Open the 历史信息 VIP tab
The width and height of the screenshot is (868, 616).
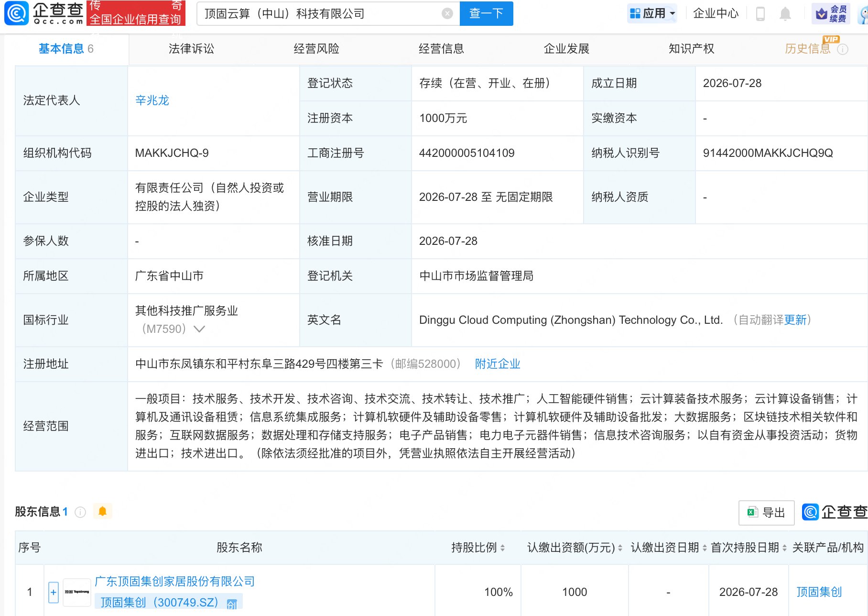click(x=808, y=49)
